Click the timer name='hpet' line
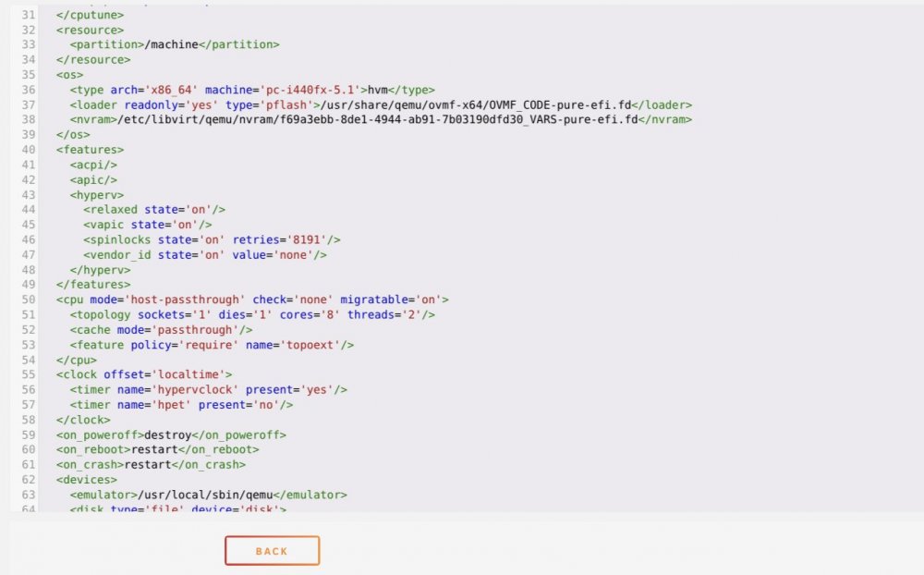The height and width of the screenshot is (575, 924). 181,405
